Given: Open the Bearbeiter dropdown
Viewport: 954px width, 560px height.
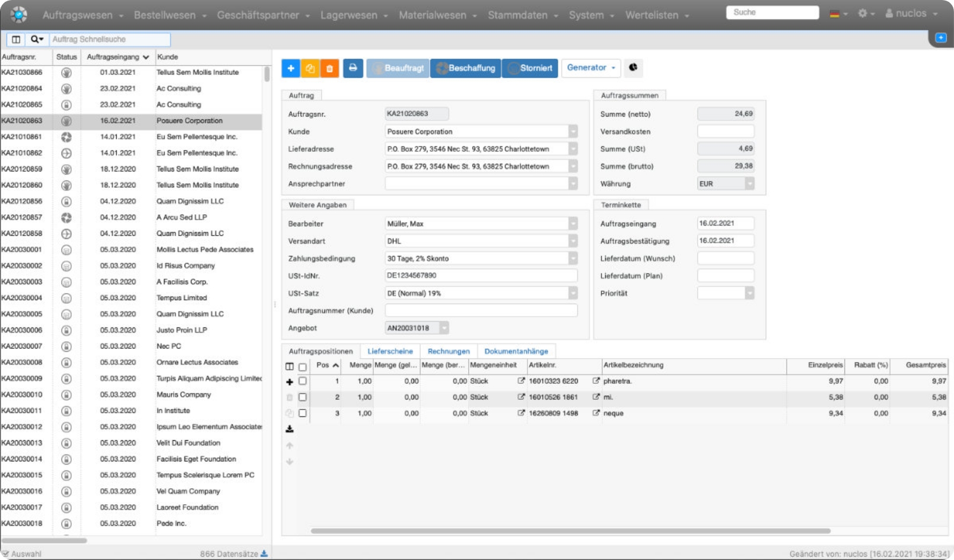Looking at the screenshot, I should point(573,224).
